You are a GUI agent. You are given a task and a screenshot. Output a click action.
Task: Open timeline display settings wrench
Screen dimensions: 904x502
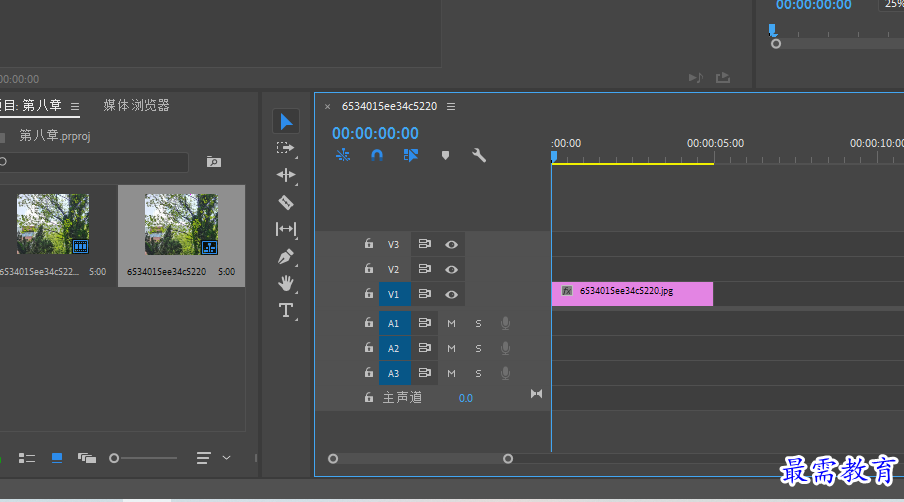[x=479, y=155]
